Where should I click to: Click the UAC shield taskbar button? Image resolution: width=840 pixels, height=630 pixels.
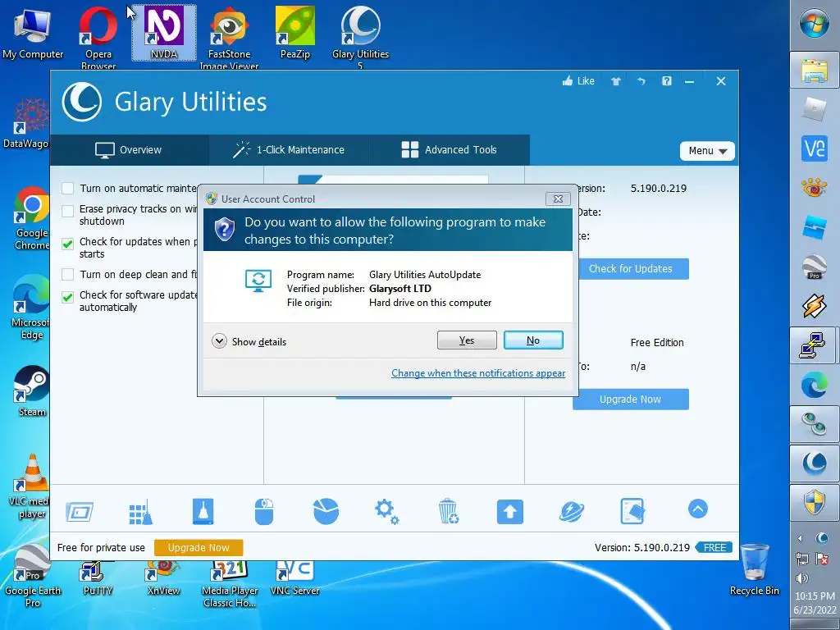click(815, 502)
